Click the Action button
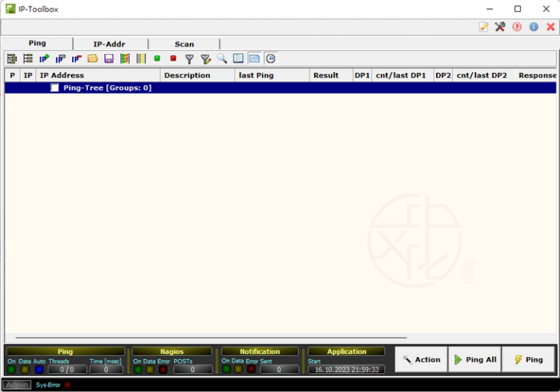This screenshot has width=560, height=392. pos(421,359)
